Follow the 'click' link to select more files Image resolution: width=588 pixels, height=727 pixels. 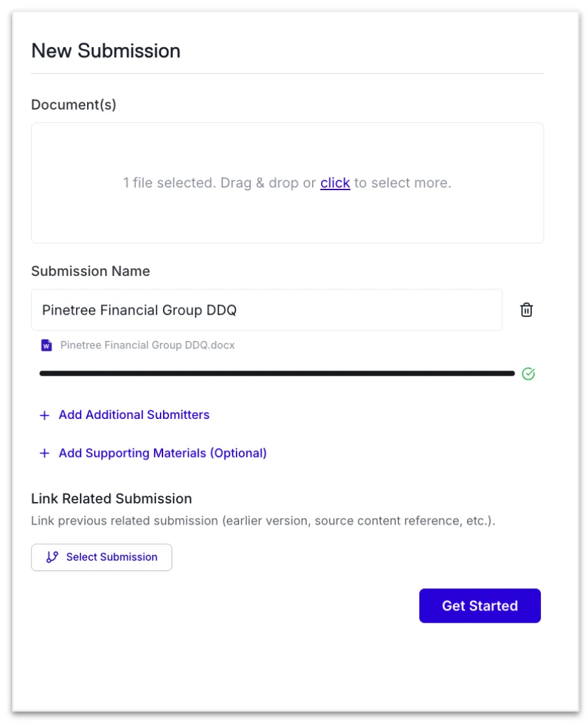coord(335,182)
